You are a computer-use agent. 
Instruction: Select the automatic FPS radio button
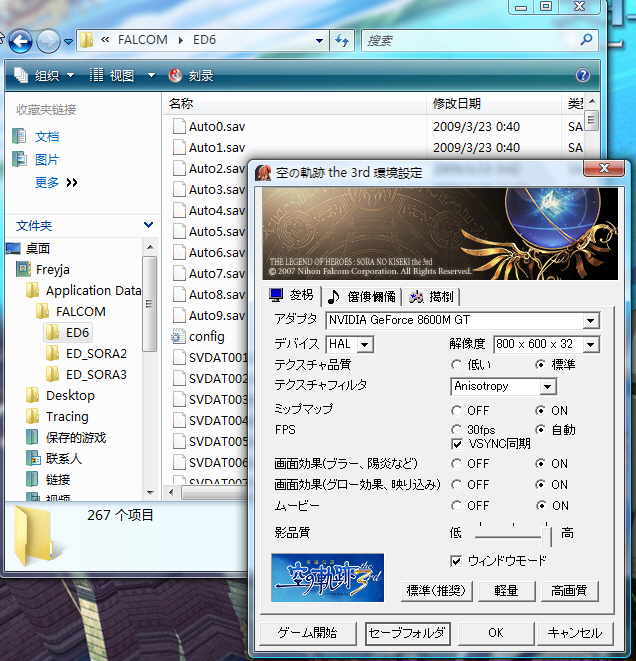[540, 430]
